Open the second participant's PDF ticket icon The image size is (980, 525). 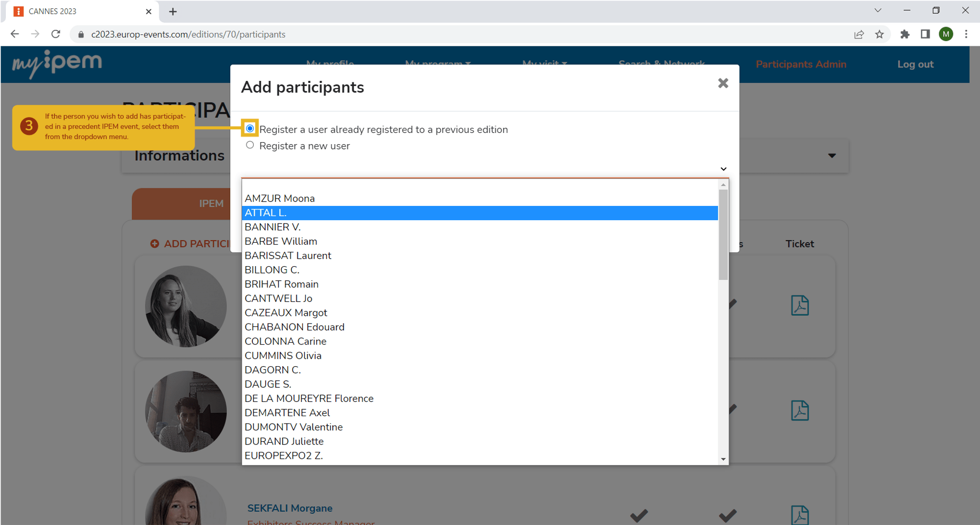(800, 411)
